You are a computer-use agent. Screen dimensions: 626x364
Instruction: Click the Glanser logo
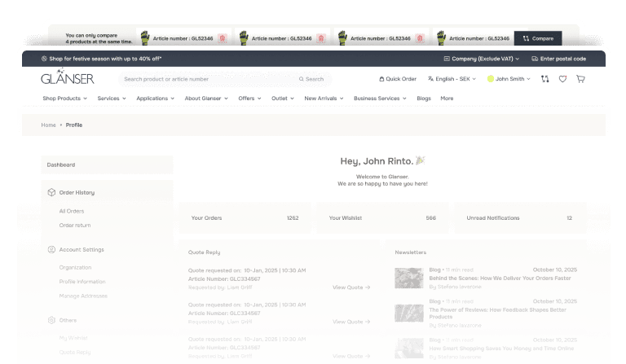click(68, 77)
